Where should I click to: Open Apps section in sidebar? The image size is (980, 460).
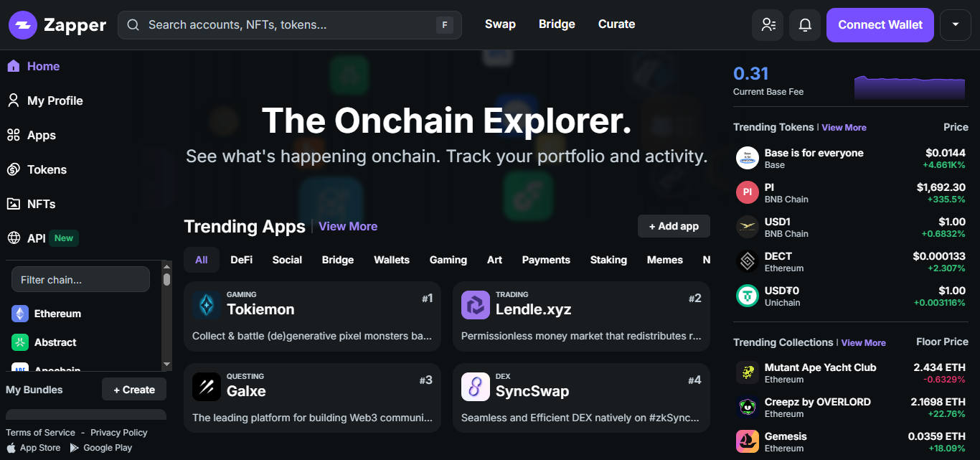tap(31, 135)
